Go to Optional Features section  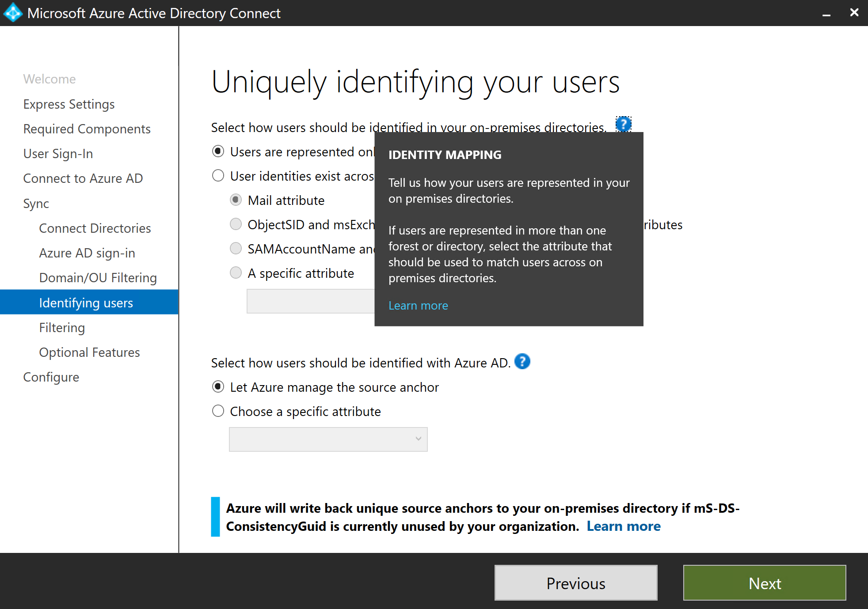[89, 352]
